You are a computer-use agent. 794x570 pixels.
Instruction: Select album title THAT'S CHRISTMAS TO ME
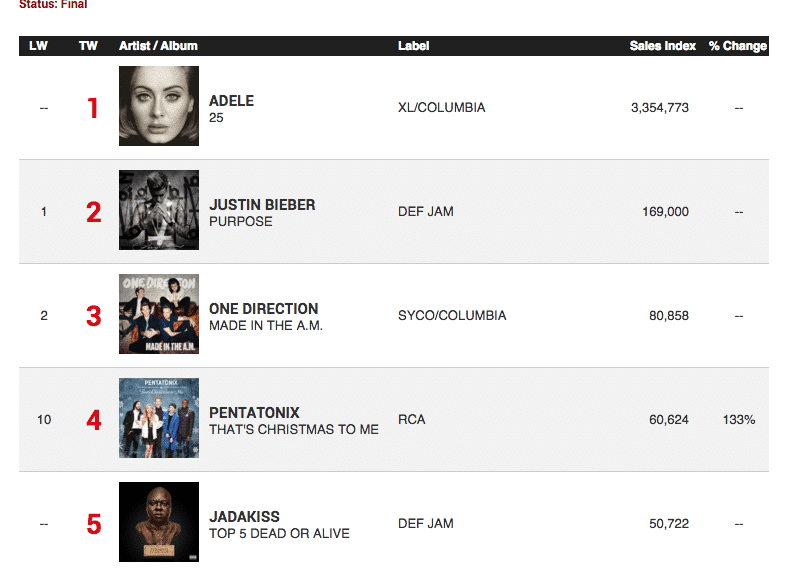[293, 429]
